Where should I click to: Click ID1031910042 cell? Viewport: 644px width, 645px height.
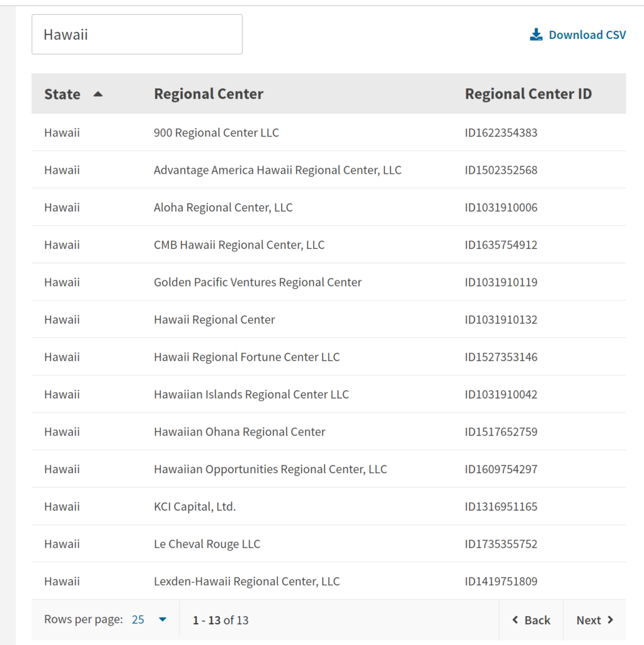[x=501, y=394]
